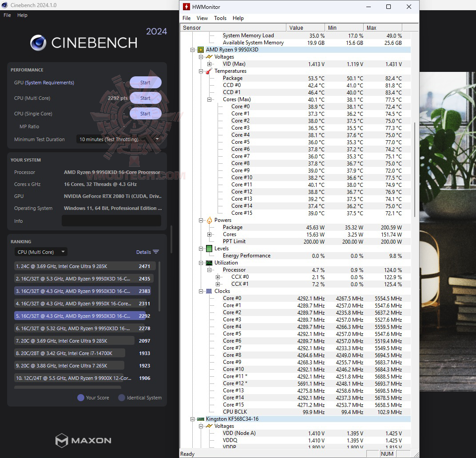Viewport: 476px width, 458px height.
Task: Select the ranking entry scoring 2383
Action: point(83,291)
